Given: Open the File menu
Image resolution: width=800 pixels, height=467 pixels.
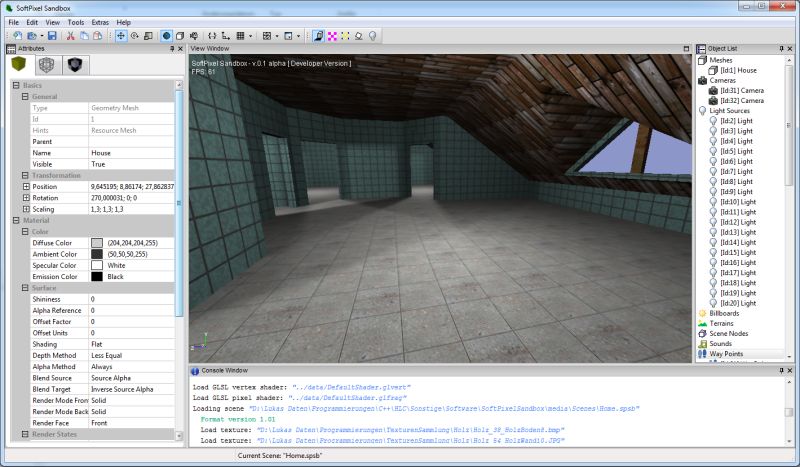Looking at the screenshot, I should point(14,22).
